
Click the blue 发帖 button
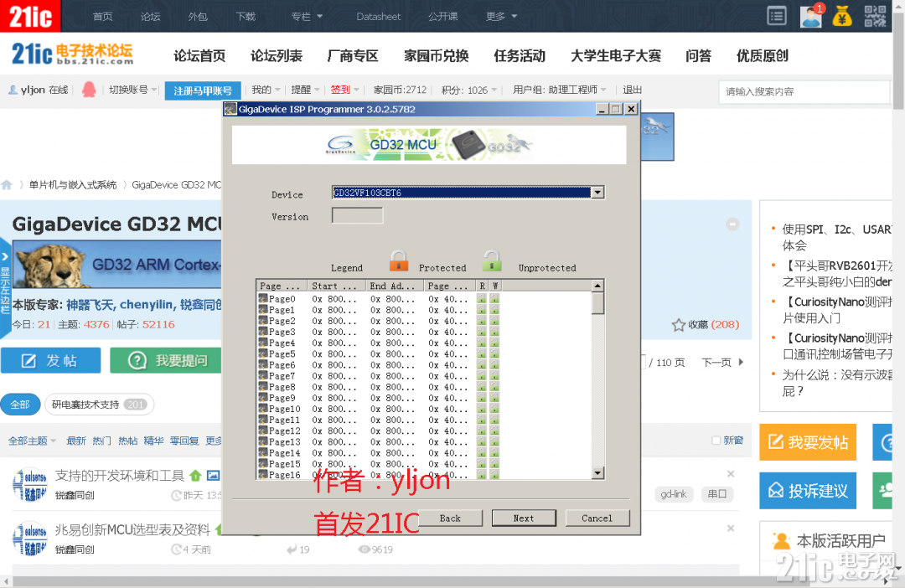51,361
